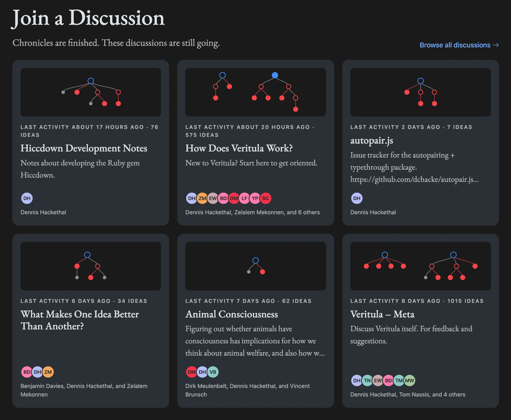The height and width of the screenshot is (420, 511).
Task: Open How Does Veritula Work? discussion
Action: coord(239,148)
